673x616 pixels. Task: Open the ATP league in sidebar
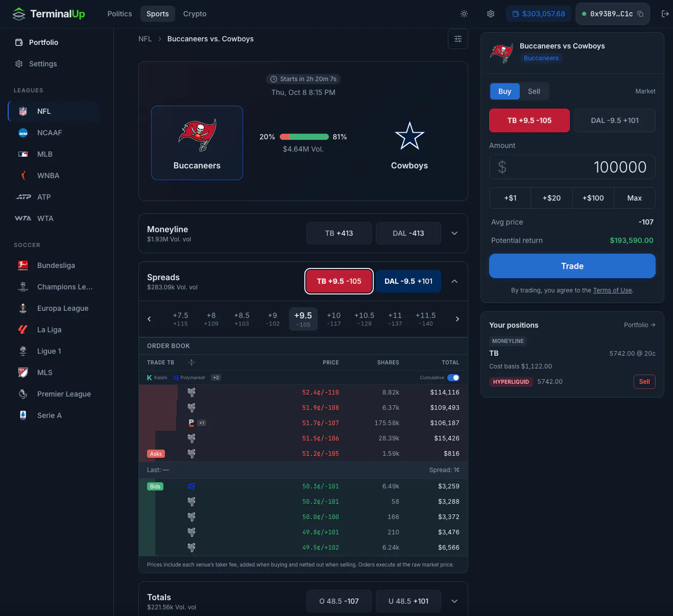click(x=54, y=197)
